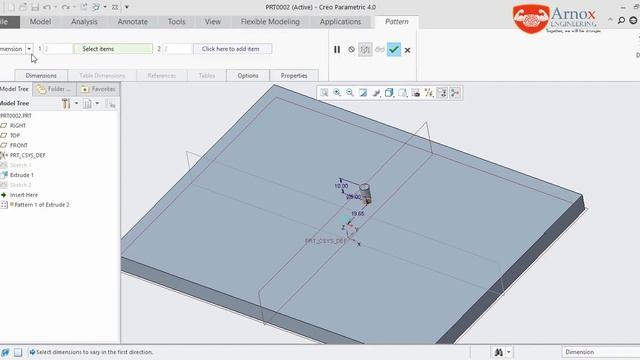
Task: Open Model Tree settings hammer icon
Action: click(x=66, y=103)
